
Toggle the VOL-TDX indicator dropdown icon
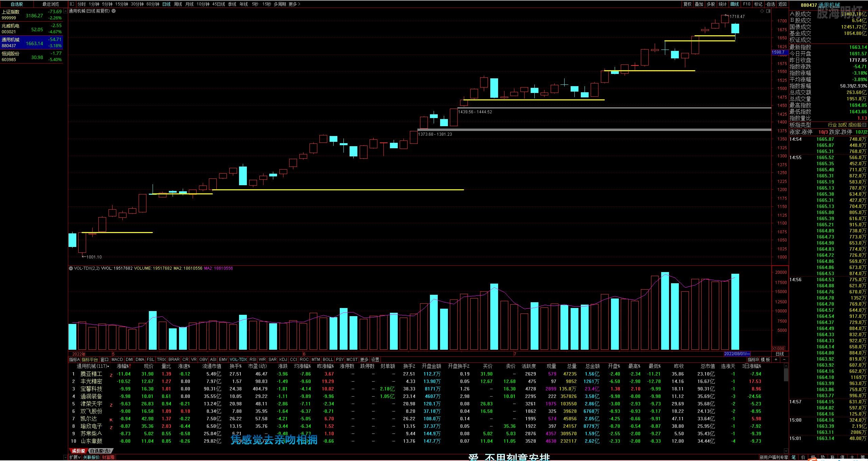coord(71,268)
